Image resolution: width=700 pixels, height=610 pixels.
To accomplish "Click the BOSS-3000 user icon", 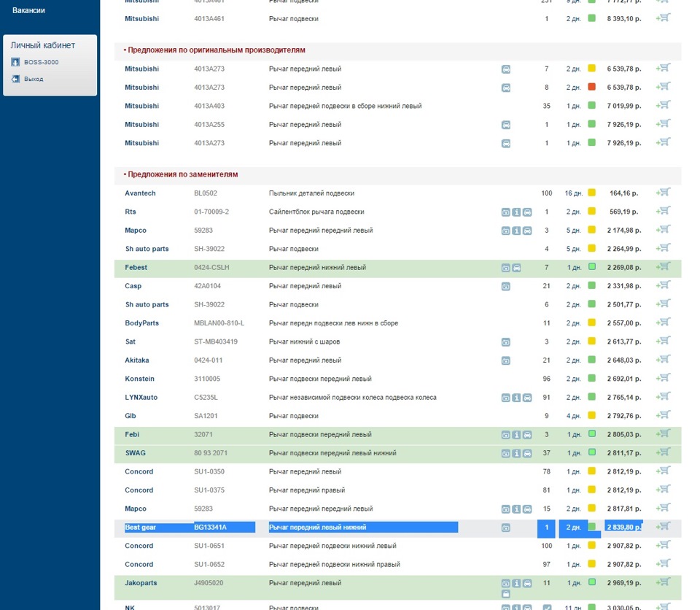I will click(x=15, y=62).
